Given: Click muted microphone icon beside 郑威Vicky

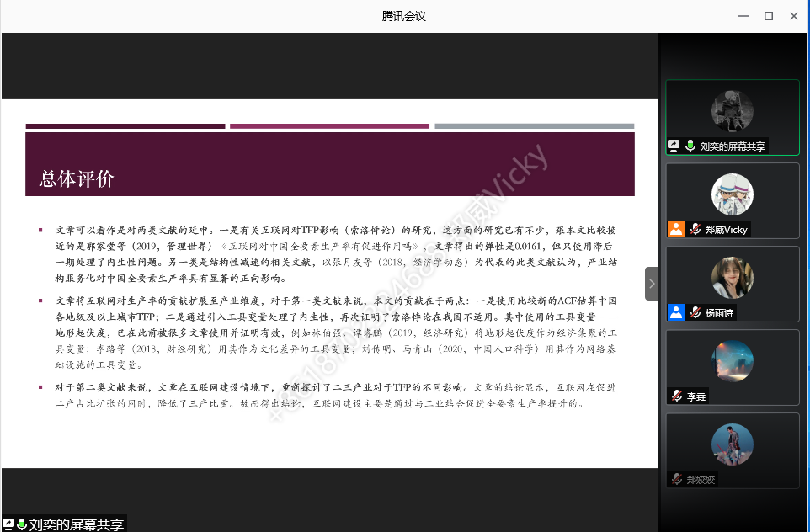Looking at the screenshot, I should tap(695, 229).
